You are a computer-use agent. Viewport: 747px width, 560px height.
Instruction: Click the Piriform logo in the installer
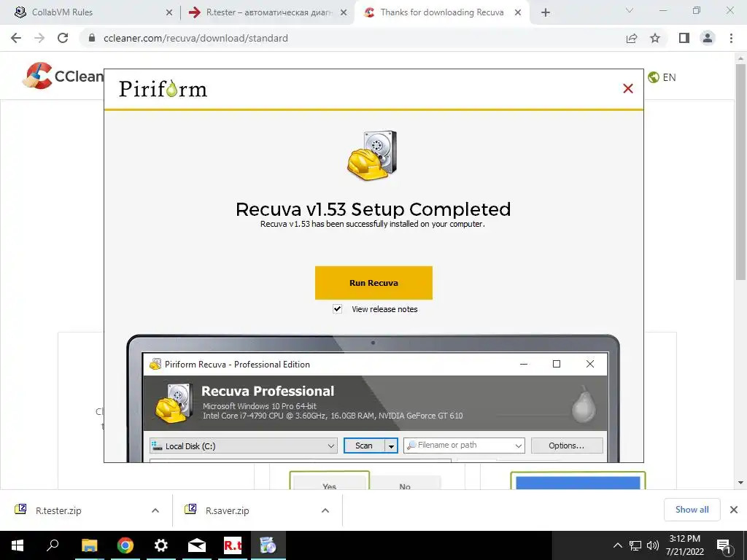click(163, 89)
